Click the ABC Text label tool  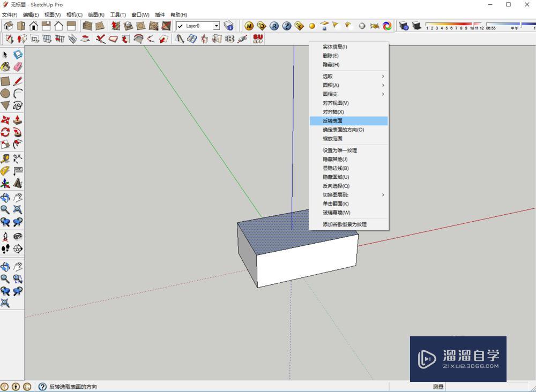tap(18, 171)
